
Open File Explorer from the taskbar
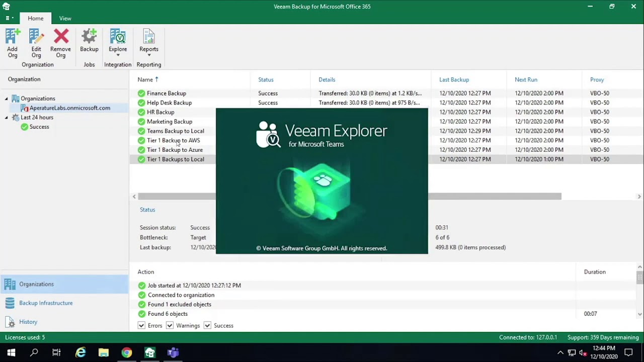[x=104, y=353]
